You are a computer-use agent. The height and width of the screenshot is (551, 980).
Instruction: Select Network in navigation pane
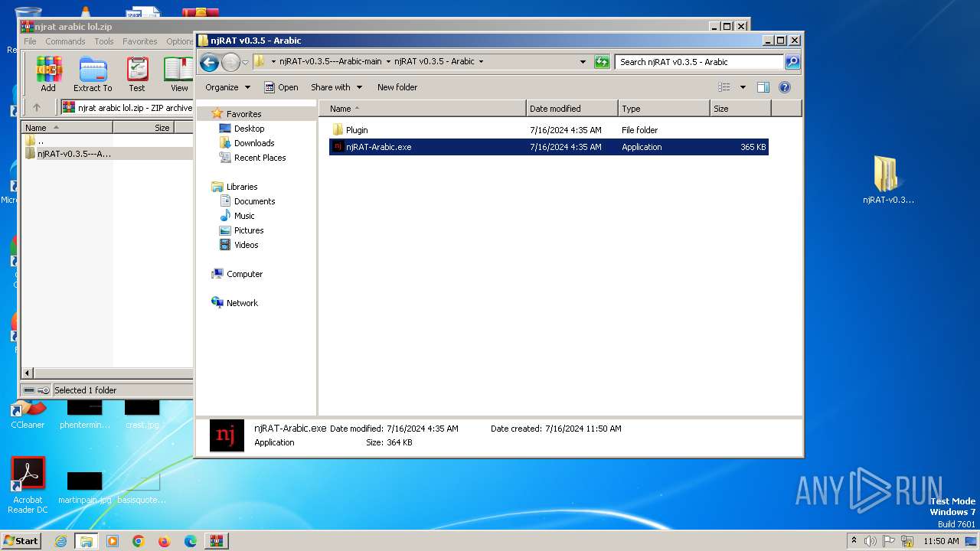pyautogui.click(x=242, y=303)
